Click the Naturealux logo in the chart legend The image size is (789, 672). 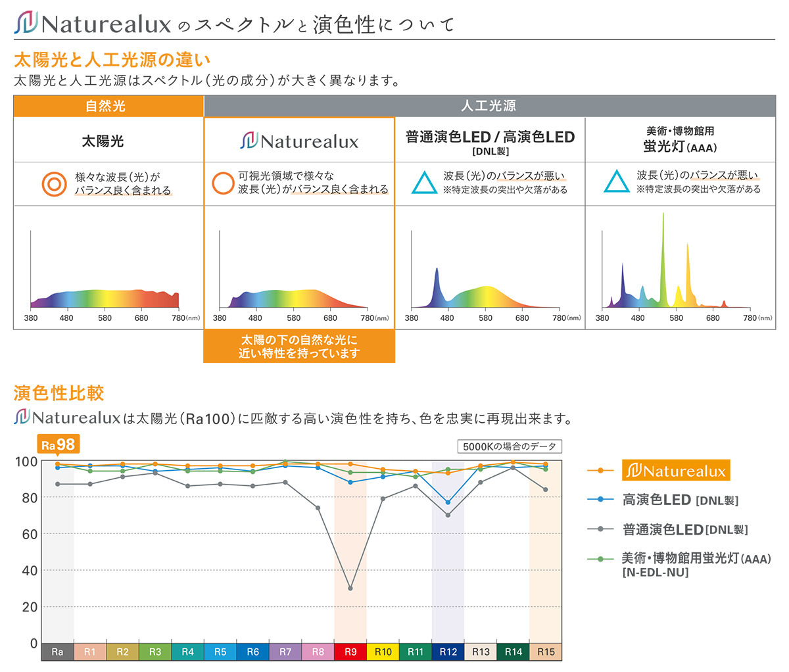(676, 470)
